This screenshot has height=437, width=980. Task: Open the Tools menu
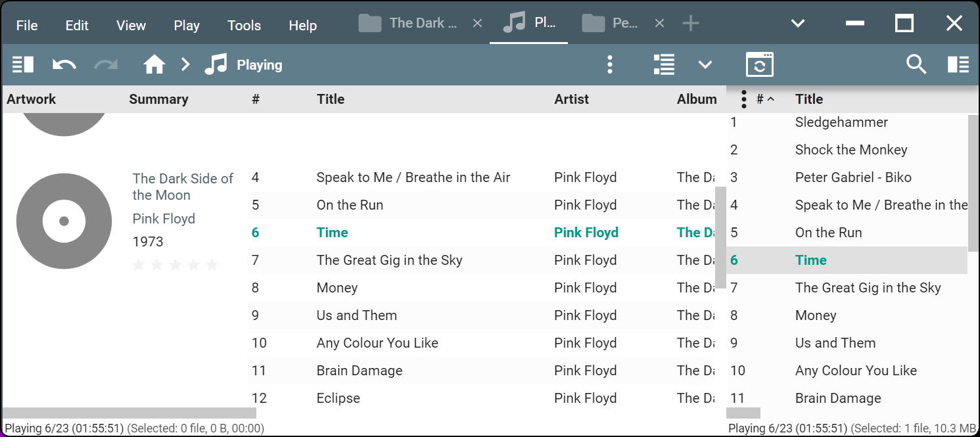pos(244,26)
